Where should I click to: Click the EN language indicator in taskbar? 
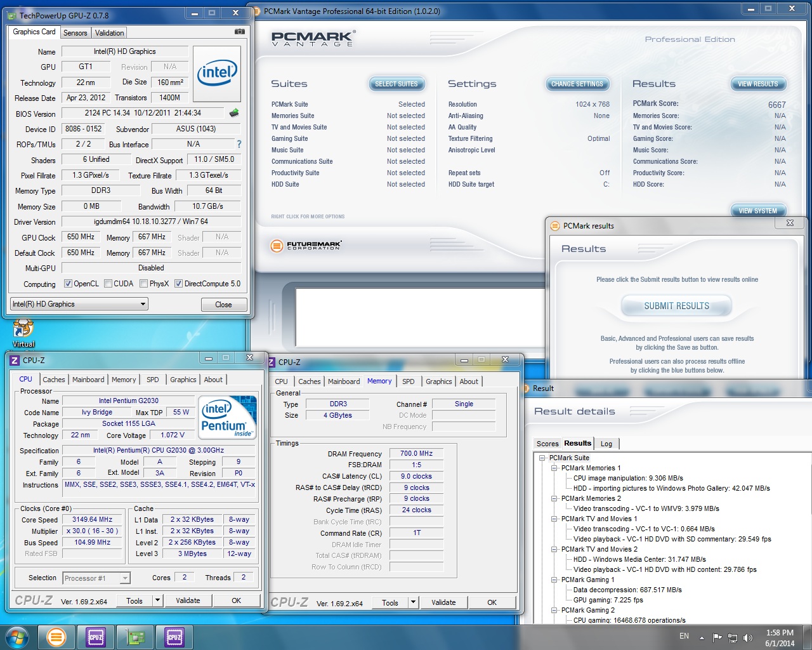pos(684,636)
